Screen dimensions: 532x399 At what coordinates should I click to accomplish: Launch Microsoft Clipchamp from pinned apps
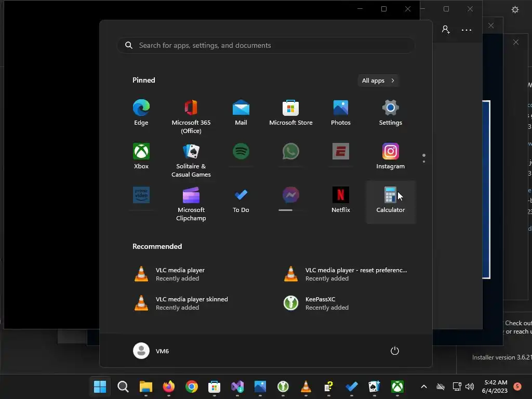tap(191, 204)
